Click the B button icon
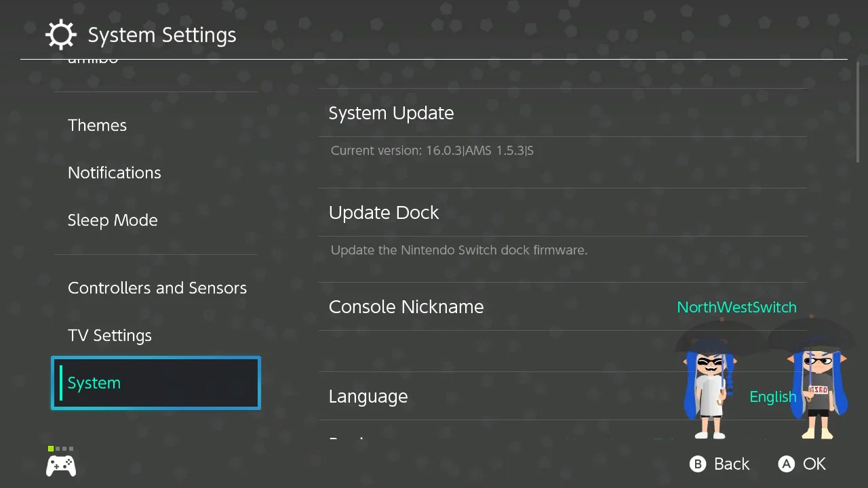Viewport: 868px width, 488px height. [698, 464]
